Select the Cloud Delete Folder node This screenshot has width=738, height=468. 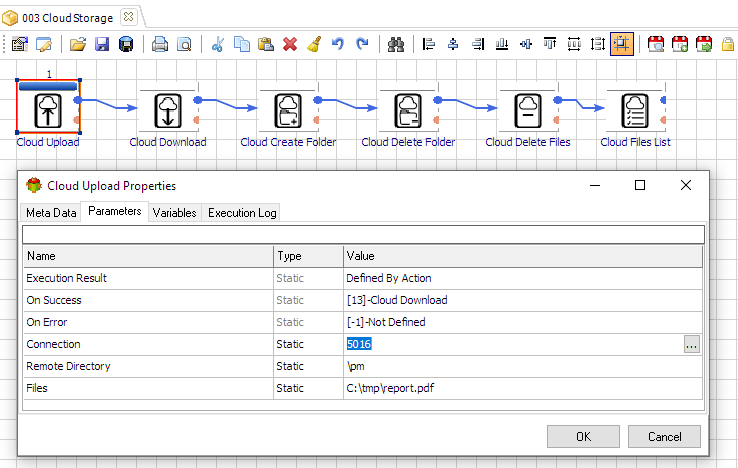408,111
